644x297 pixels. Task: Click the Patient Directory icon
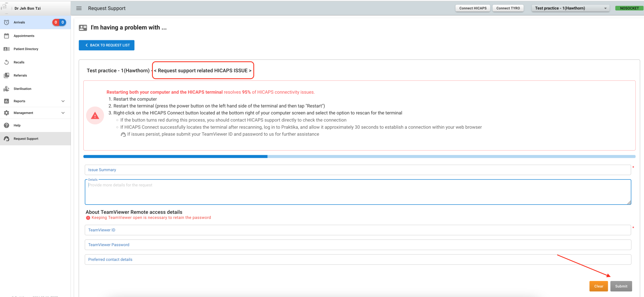tap(6, 49)
